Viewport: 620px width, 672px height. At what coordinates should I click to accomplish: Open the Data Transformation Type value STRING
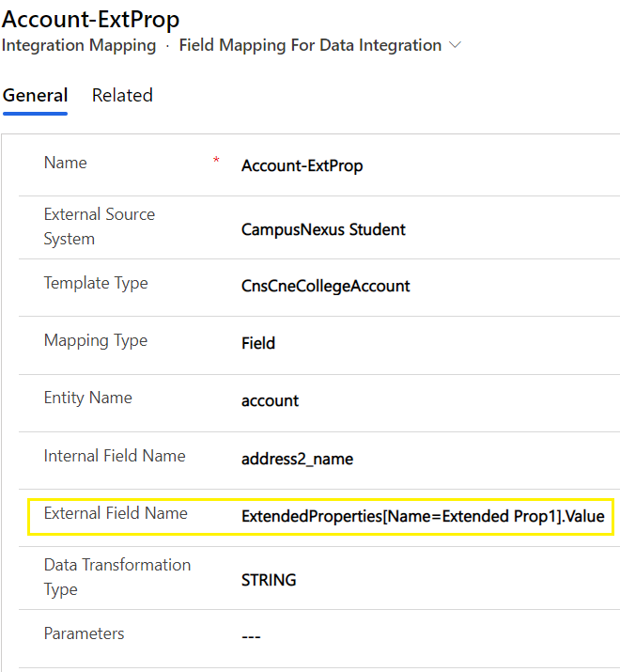point(269,580)
